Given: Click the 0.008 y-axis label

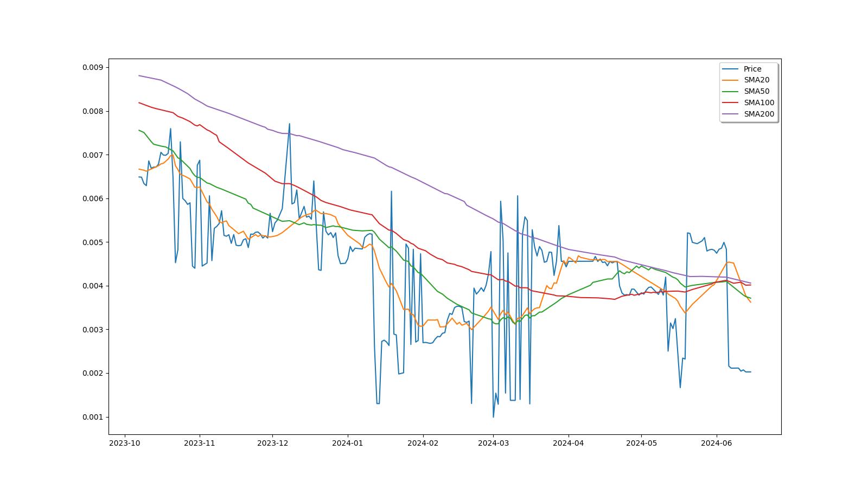Looking at the screenshot, I should click(x=93, y=112).
